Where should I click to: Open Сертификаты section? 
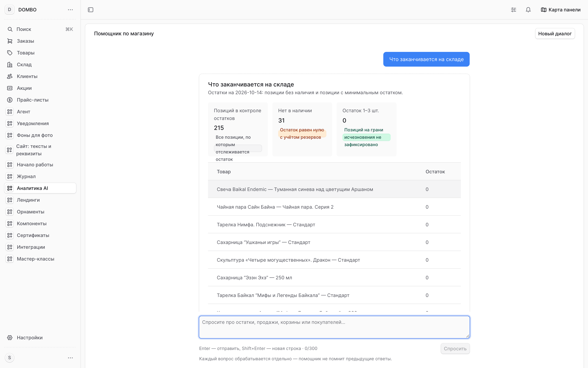coord(40,235)
